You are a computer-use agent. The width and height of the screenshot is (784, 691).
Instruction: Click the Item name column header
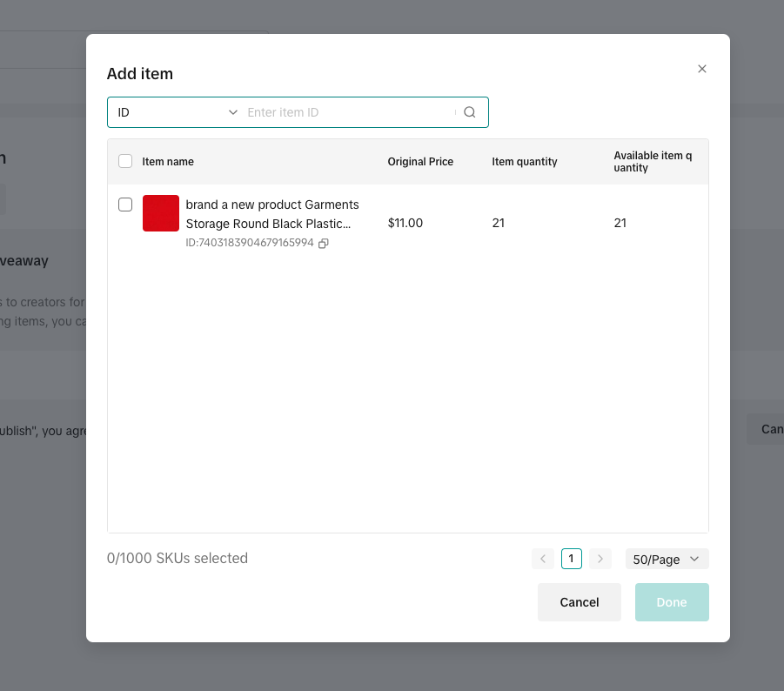[x=168, y=162]
